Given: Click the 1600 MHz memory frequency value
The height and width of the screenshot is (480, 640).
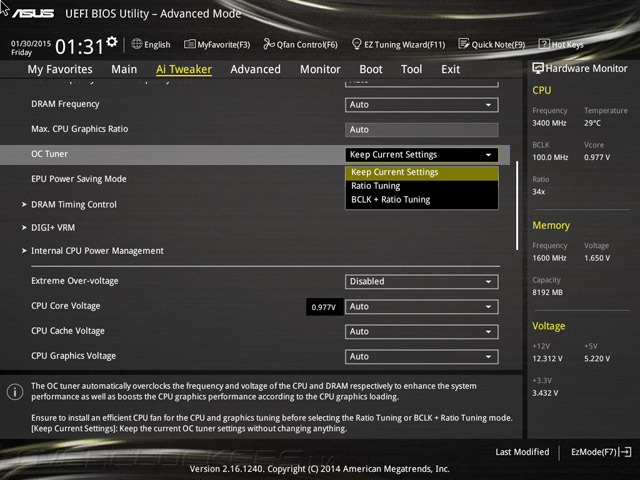Looking at the screenshot, I should pos(549,258).
